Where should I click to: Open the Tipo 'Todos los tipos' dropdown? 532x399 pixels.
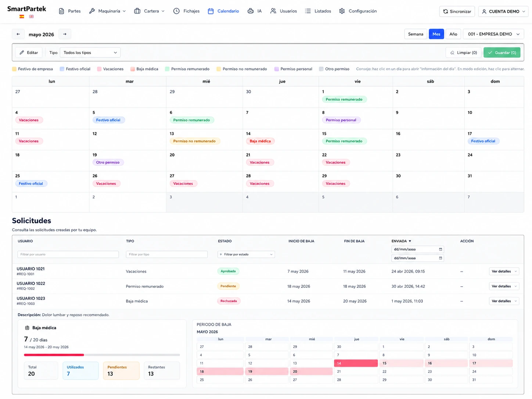click(90, 53)
